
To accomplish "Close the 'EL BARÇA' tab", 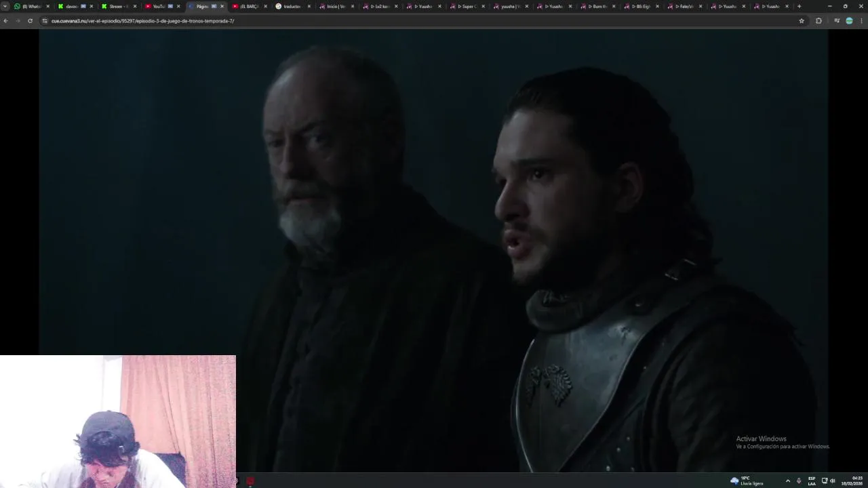I will [x=265, y=6].
